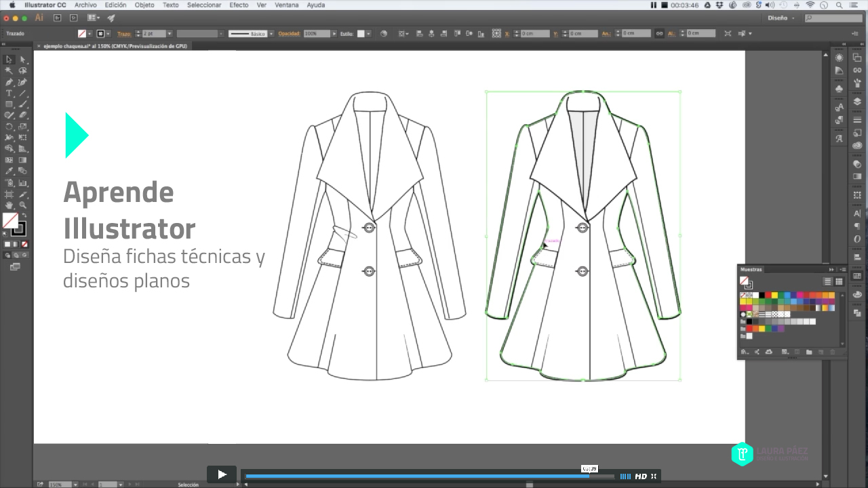
Task: Open the Muestras panel options menu
Action: tap(842, 270)
